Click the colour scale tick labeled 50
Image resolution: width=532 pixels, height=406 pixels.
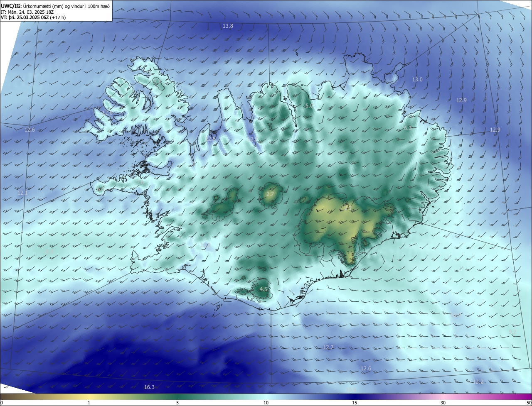tap(529, 403)
